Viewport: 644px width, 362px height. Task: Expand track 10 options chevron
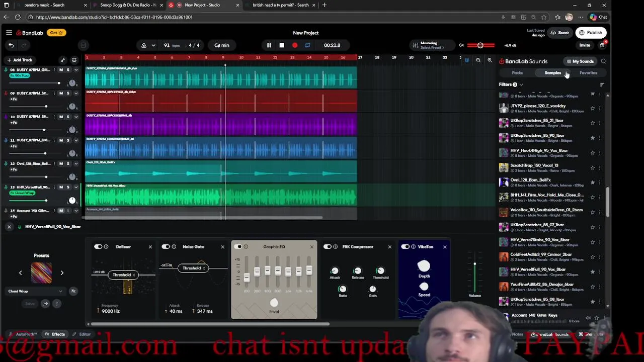76,117
